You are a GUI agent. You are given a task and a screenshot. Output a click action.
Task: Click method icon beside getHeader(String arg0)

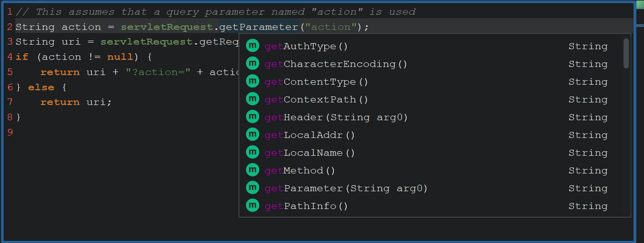253,117
